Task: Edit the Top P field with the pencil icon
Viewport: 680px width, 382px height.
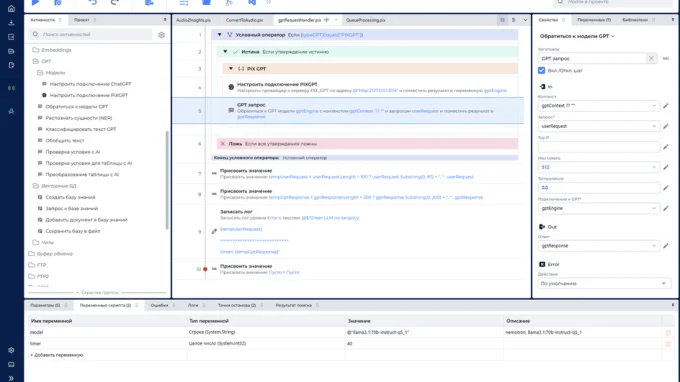Action: click(x=666, y=147)
